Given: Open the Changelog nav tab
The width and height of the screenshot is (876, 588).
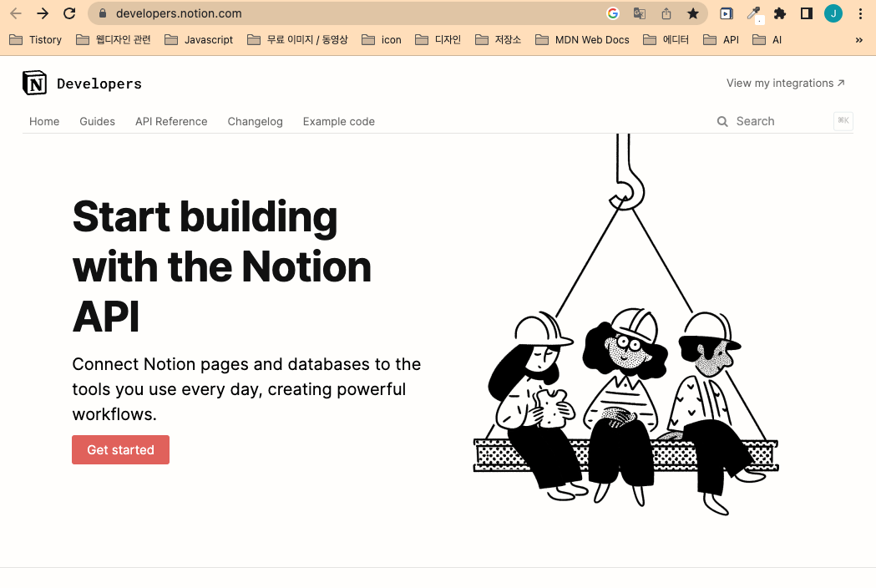Looking at the screenshot, I should click(x=255, y=121).
